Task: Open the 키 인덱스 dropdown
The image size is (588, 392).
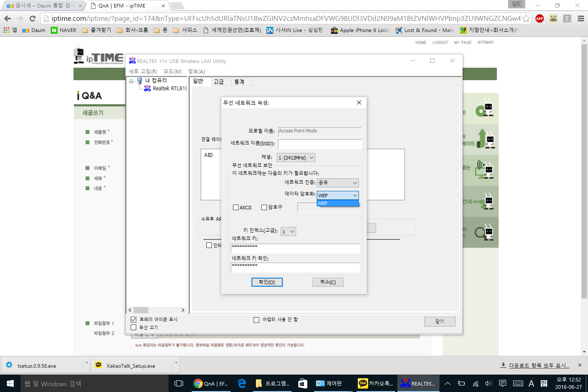Action: tap(288, 231)
